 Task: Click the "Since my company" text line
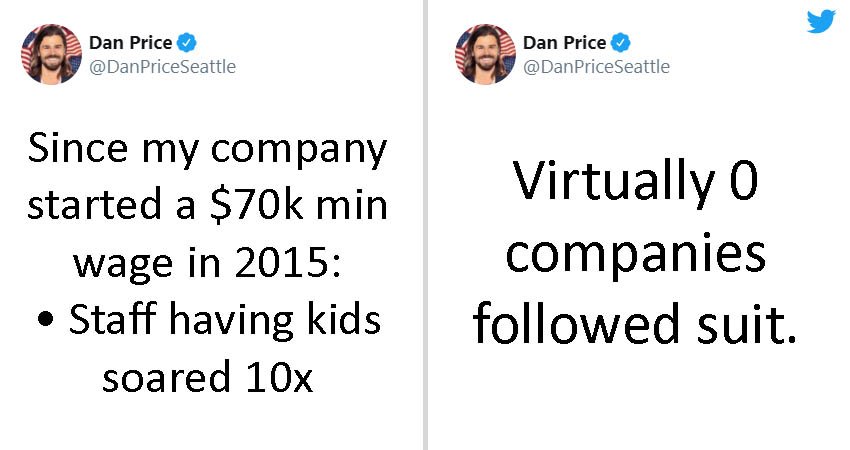pos(206,149)
